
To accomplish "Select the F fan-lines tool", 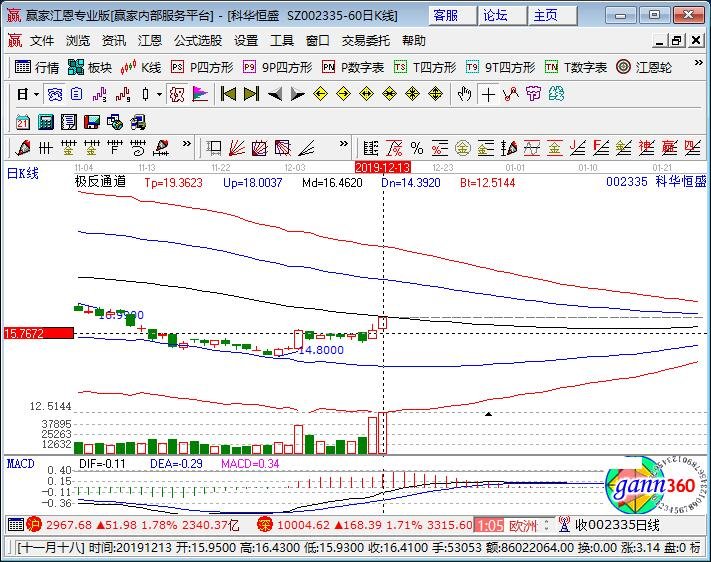I will click(601, 148).
